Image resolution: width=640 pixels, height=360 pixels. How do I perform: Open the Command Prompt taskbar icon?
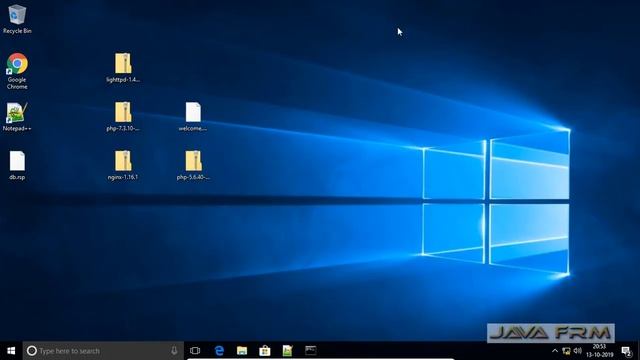311,351
